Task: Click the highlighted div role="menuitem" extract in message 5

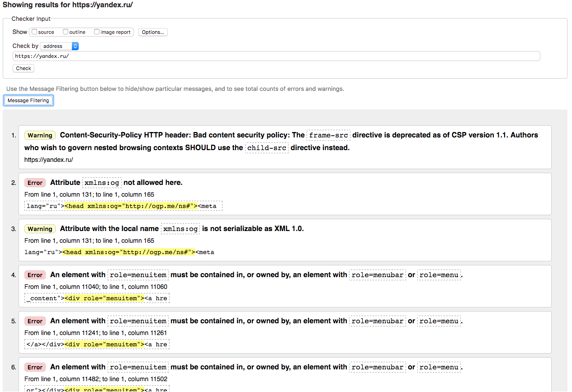Action: pyautogui.click(x=104, y=345)
